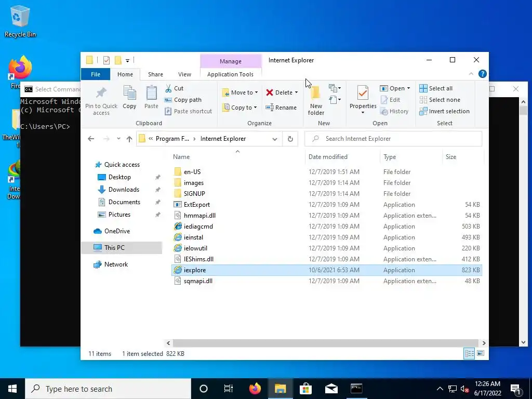Select the iexplore application file

pyautogui.click(x=326, y=270)
